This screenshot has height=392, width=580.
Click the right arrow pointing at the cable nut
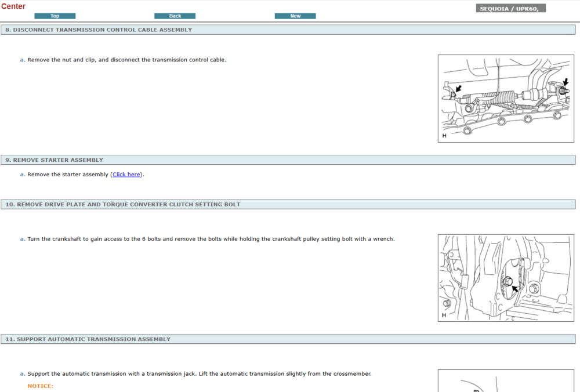coord(565,84)
